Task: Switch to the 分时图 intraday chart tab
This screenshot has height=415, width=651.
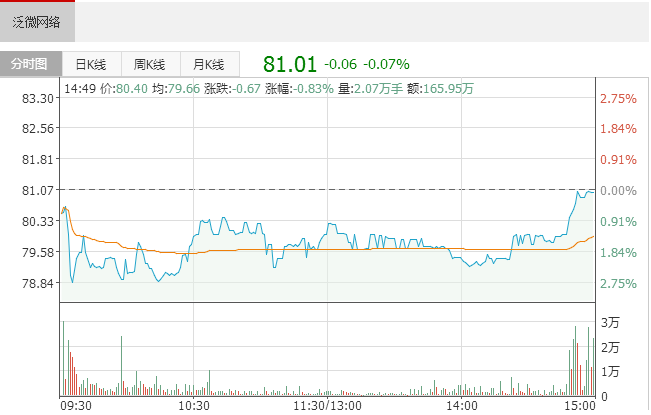Action: pyautogui.click(x=31, y=64)
